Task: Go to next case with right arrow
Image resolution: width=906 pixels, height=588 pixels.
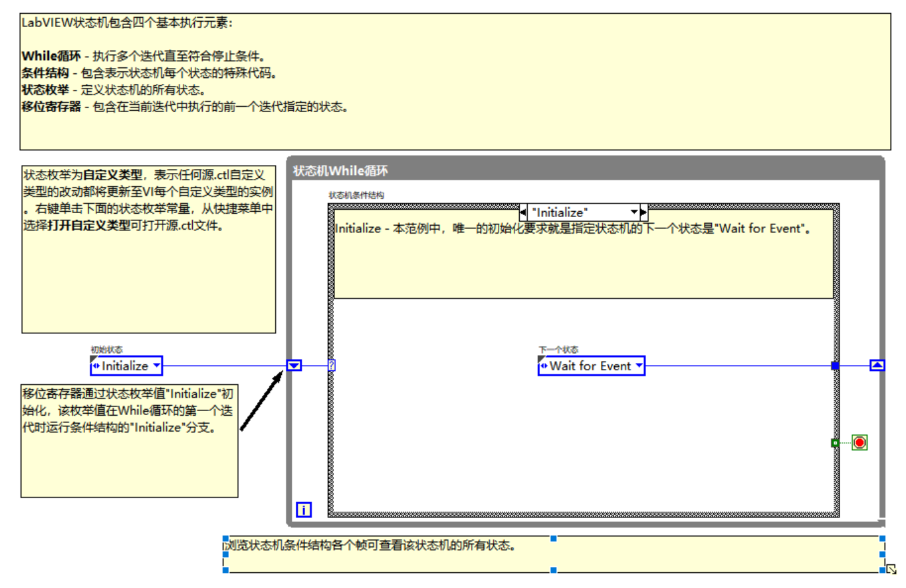Action: [x=644, y=212]
